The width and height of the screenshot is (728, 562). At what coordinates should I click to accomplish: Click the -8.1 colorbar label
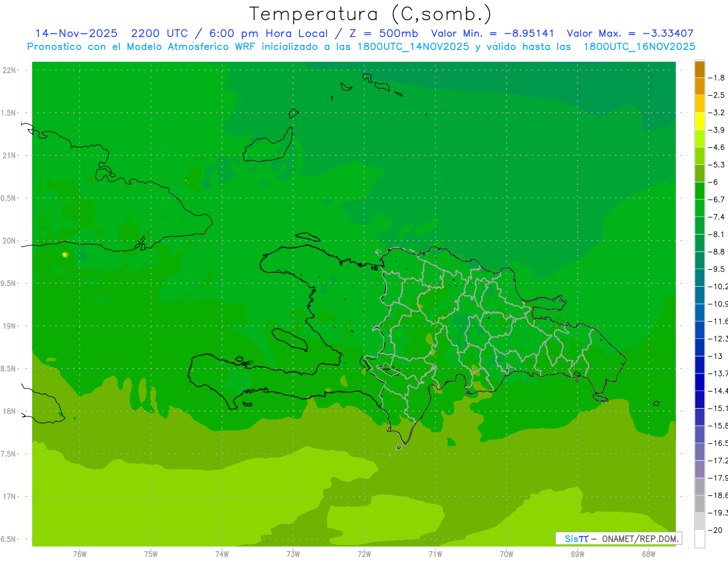click(x=717, y=234)
